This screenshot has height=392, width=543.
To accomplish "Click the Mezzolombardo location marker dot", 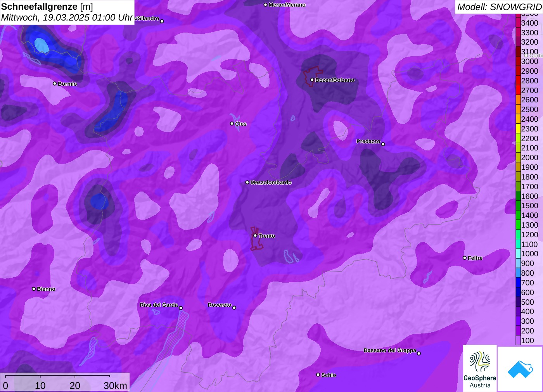I will point(247,182).
